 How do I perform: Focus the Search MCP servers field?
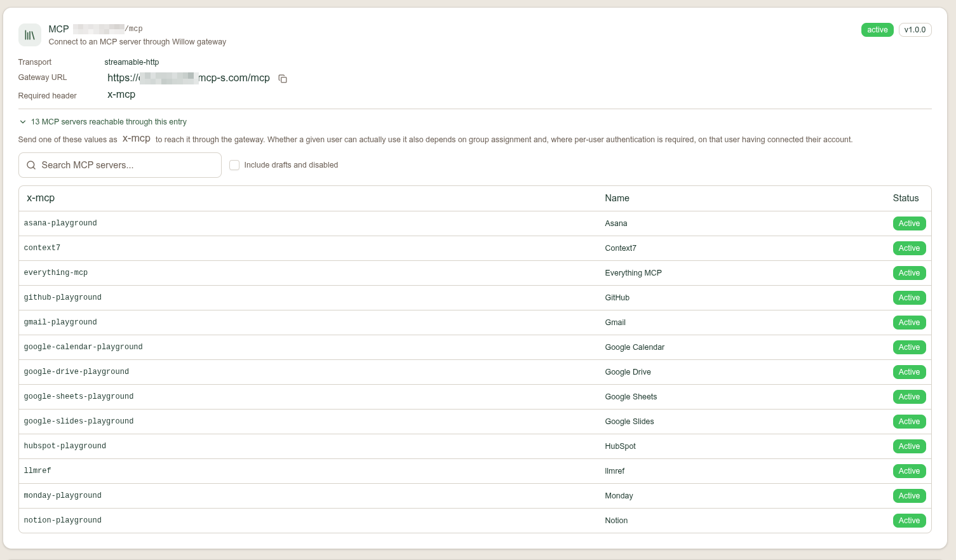120,165
